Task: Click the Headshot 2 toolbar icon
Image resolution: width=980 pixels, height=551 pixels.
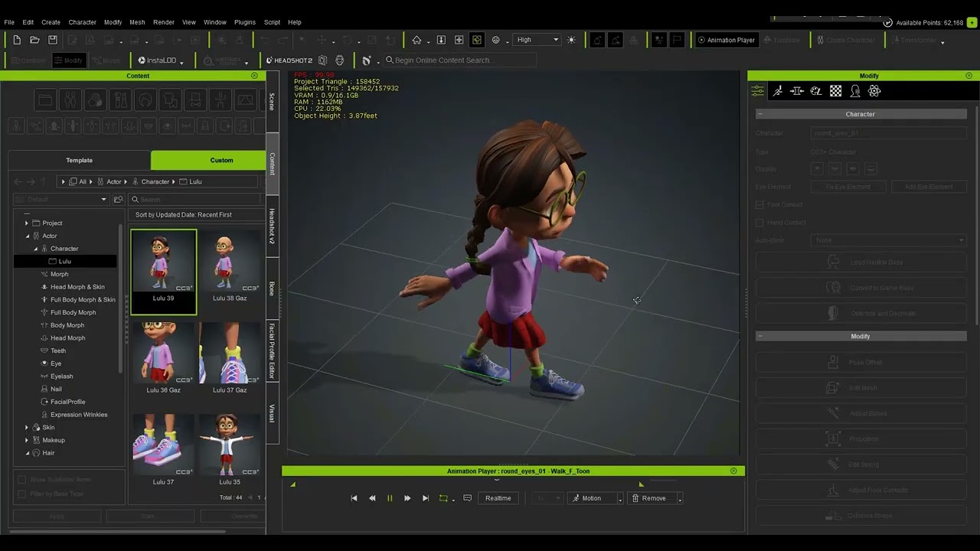Action: (289, 60)
